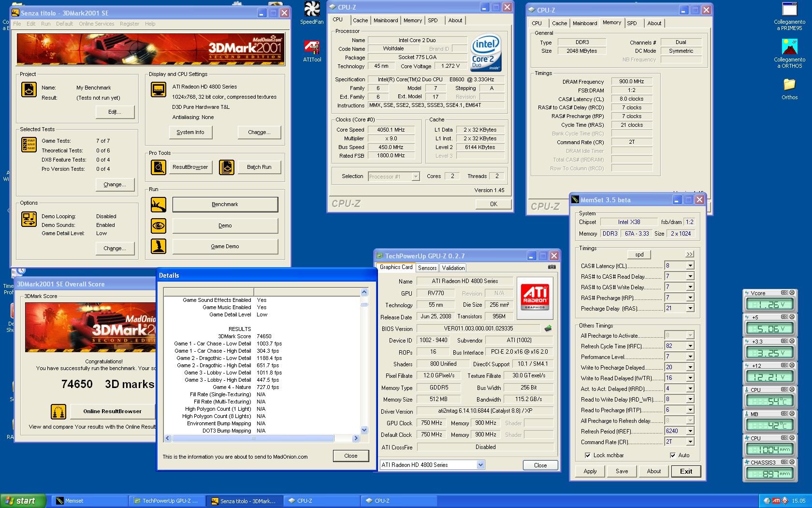Open the Orthos folder on desktop
This screenshot has width=812, height=508.
(789, 89)
